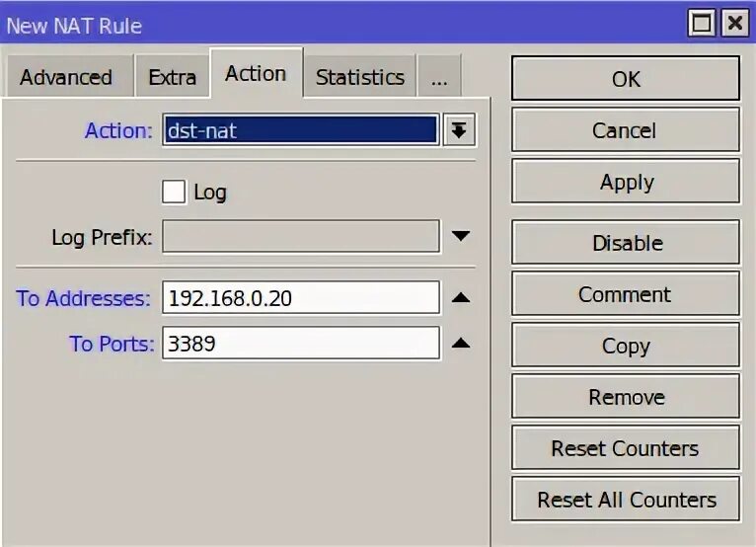This screenshot has width=756, height=547.
Task: Click the To Ports: label
Action: (112, 344)
